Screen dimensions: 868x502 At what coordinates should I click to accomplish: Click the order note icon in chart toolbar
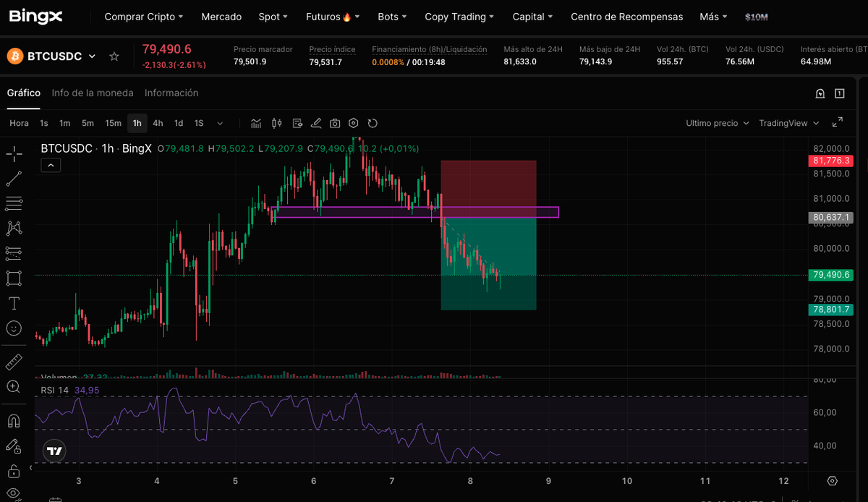point(297,123)
